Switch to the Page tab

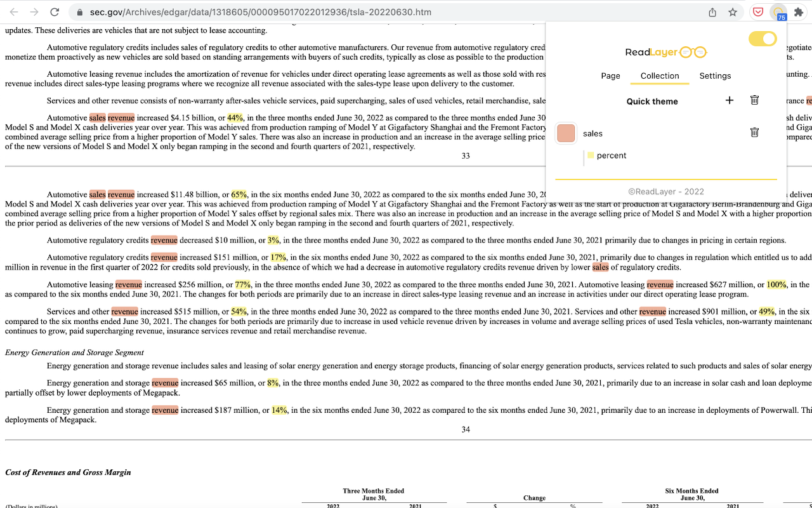click(x=610, y=76)
